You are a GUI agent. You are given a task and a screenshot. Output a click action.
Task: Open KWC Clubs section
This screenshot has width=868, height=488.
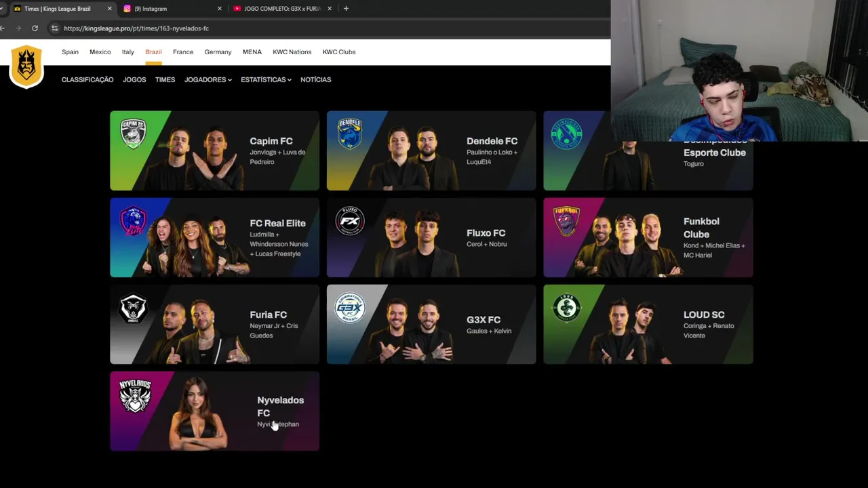(x=339, y=52)
